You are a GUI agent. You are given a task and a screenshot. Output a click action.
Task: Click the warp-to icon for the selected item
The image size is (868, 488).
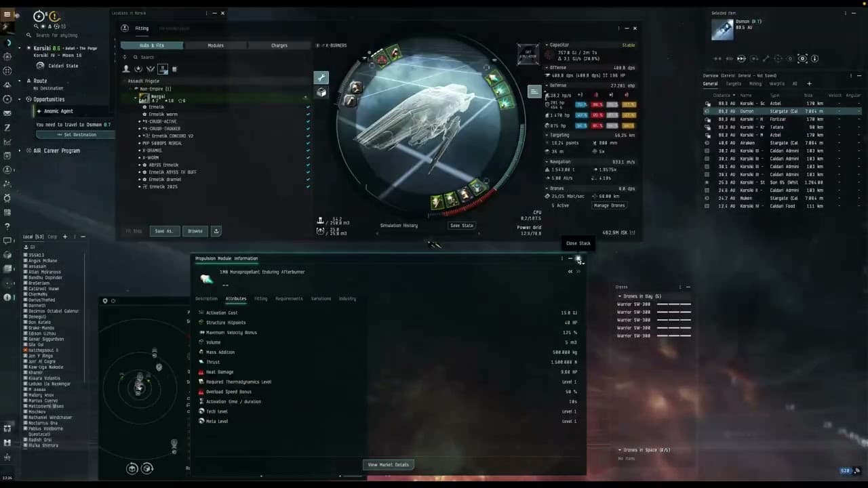point(741,58)
